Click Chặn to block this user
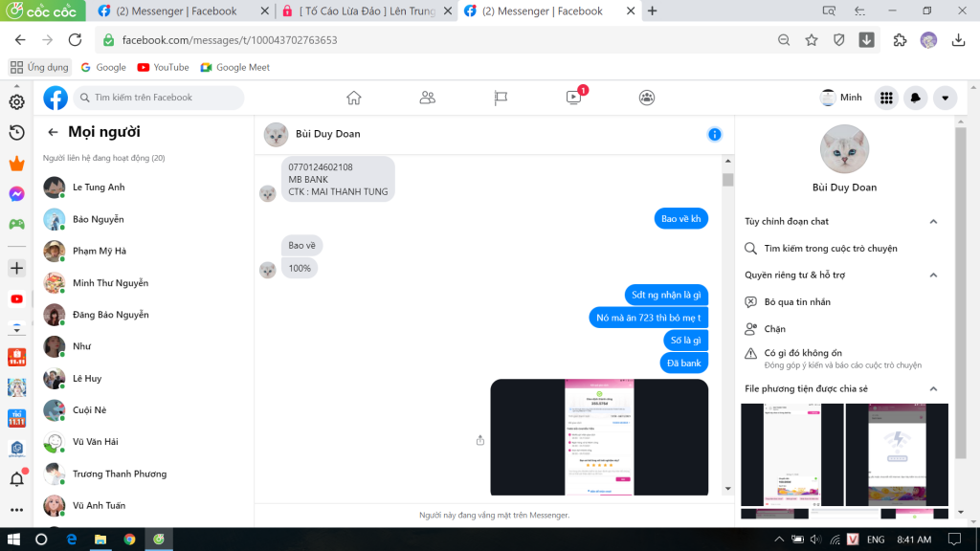Viewport: 980px width, 551px height. point(774,329)
